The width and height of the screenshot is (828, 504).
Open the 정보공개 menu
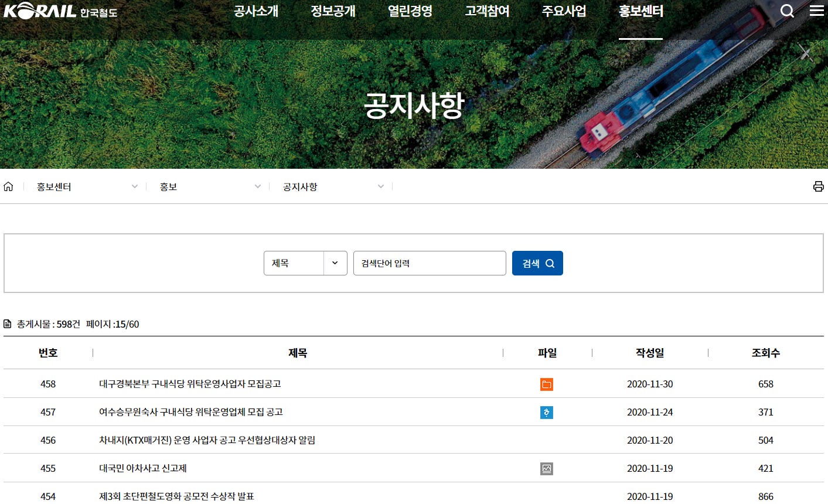[333, 11]
